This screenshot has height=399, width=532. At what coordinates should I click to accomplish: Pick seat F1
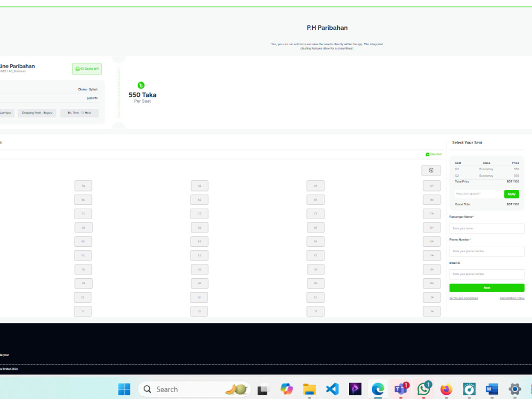coord(83,255)
